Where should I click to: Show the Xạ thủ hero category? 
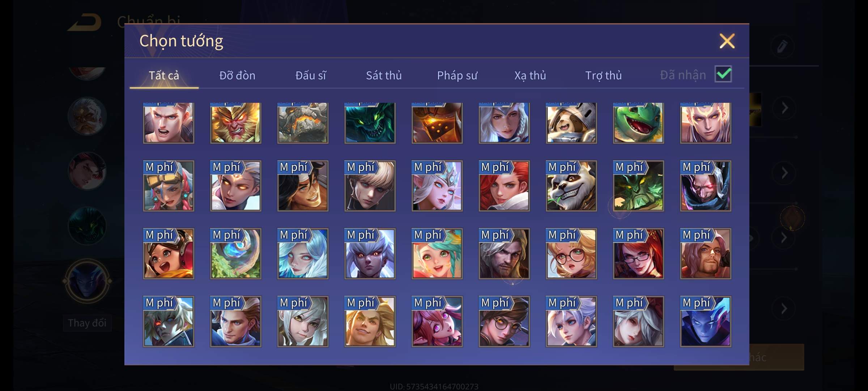click(530, 75)
